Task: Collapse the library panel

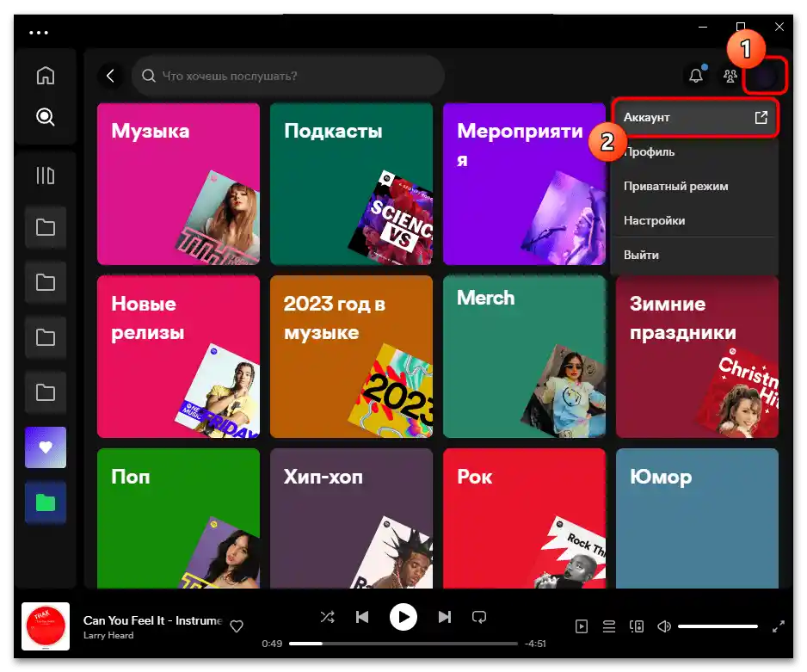Action: tap(46, 175)
